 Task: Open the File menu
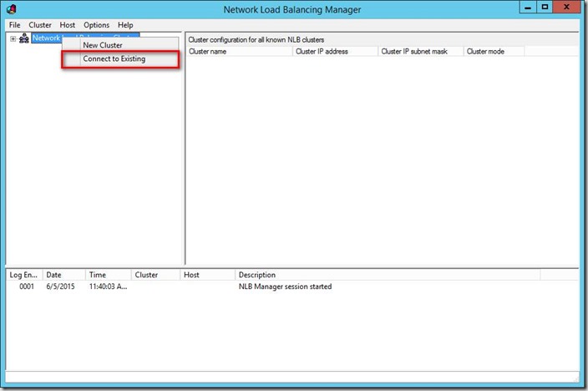click(15, 25)
